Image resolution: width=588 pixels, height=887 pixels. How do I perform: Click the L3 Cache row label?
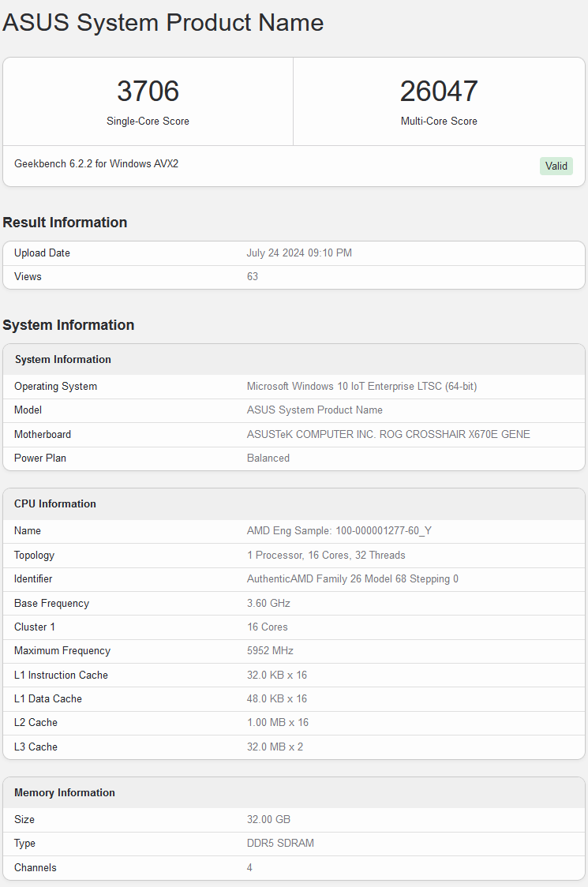[x=36, y=747]
